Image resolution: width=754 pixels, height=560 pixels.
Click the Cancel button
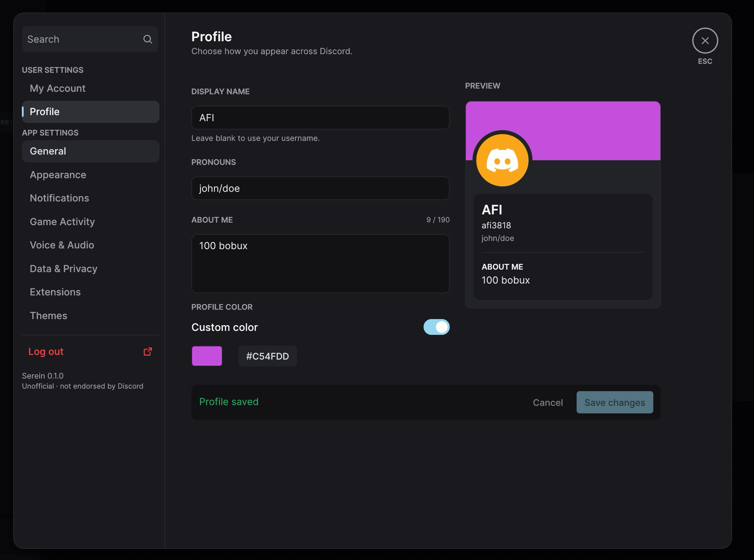tap(548, 403)
